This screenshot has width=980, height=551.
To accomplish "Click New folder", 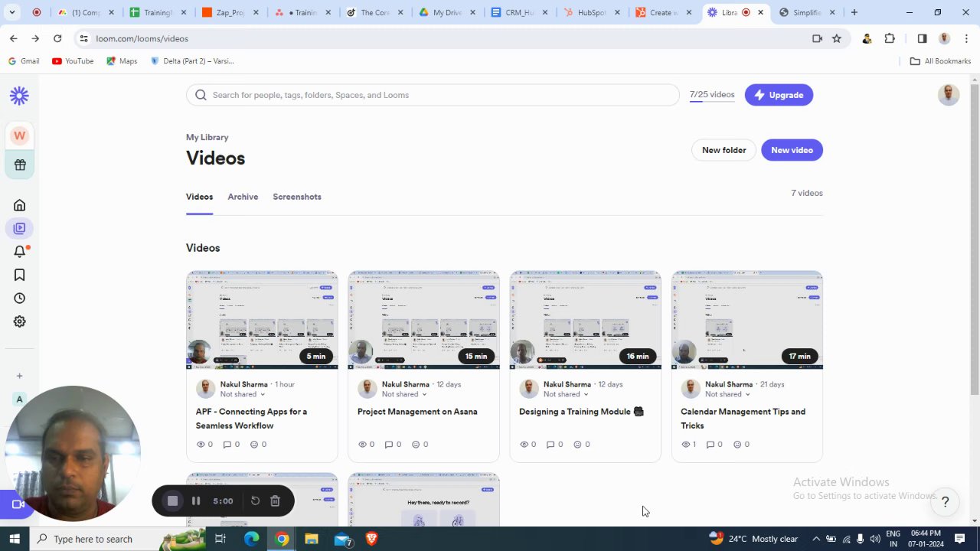I will (x=724, y=150).
